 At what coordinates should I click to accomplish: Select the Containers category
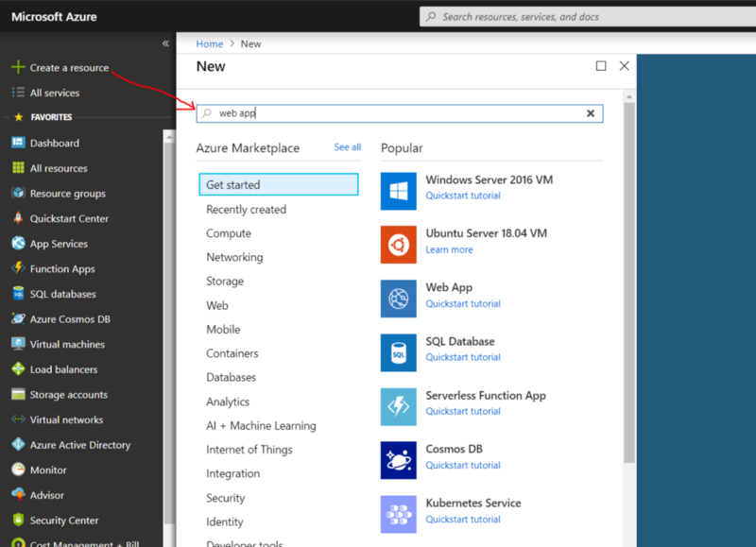232,353
